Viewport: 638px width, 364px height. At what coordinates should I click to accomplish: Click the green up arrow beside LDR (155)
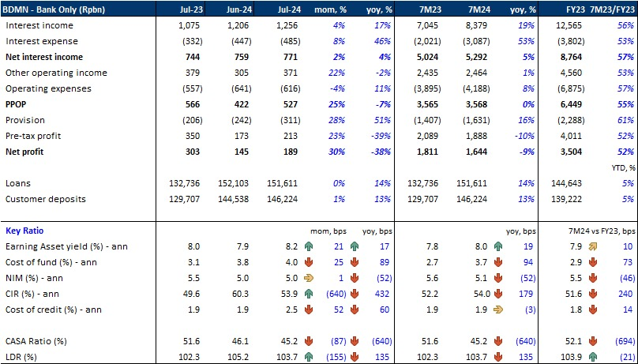click(309, 357)
